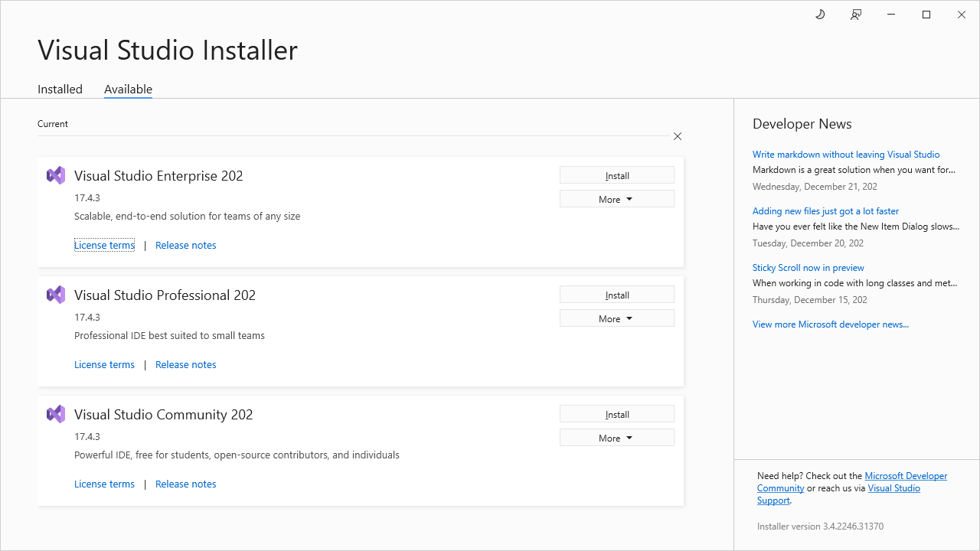Click the Visual Studio Community logo icon
The width and height of the screenshot is (980, 551).
click(56, 414)
